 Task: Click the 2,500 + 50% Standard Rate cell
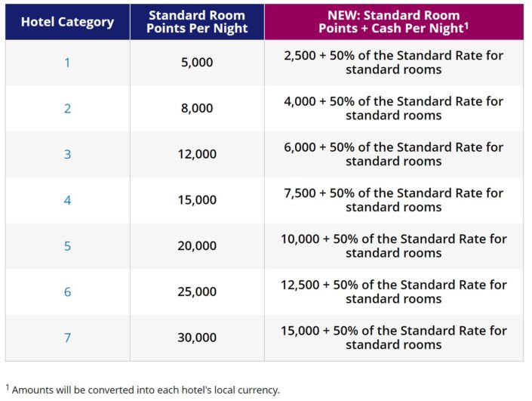pyautogui.click(x=393, y=63)
